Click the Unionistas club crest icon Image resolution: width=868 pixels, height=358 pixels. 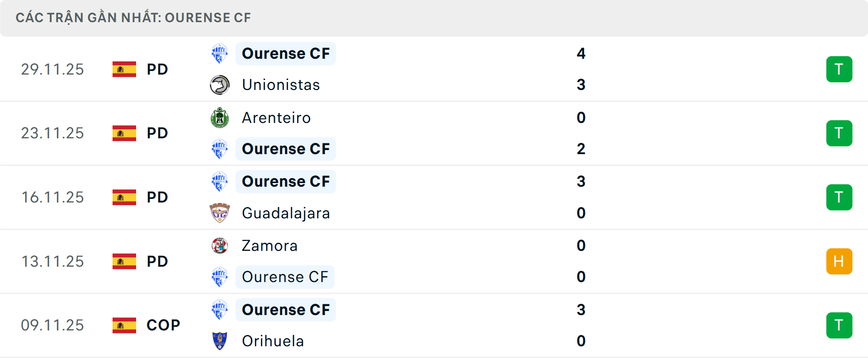[x=220, y=85]
